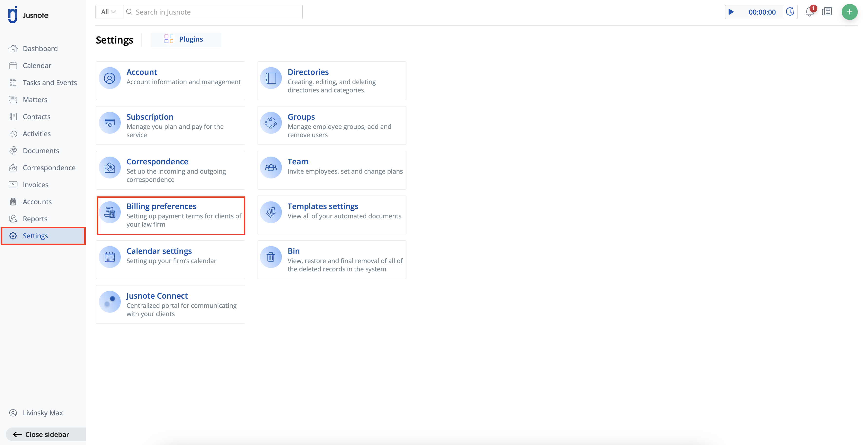
Task: Open the Subscription settings link
Action: [x=150, y=116]
